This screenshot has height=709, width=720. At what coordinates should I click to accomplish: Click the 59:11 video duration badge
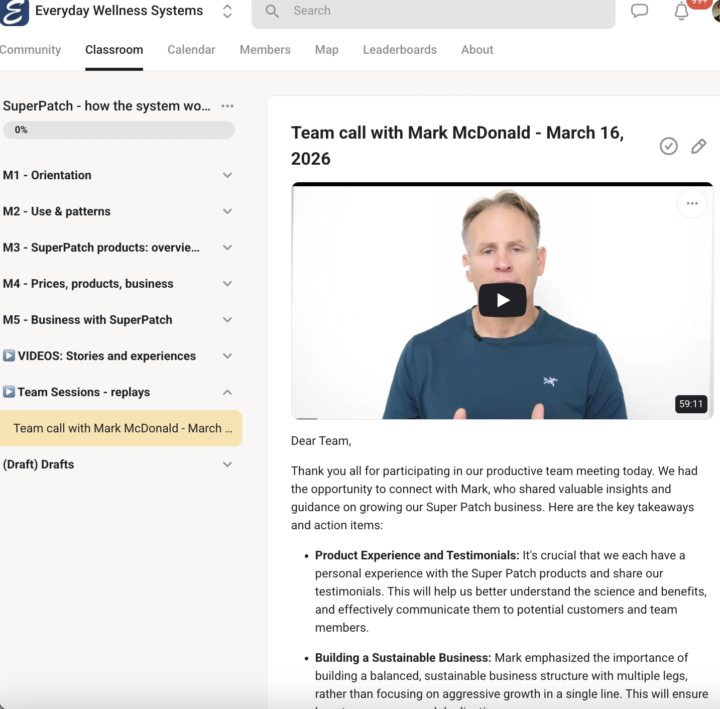click(691, 404)
